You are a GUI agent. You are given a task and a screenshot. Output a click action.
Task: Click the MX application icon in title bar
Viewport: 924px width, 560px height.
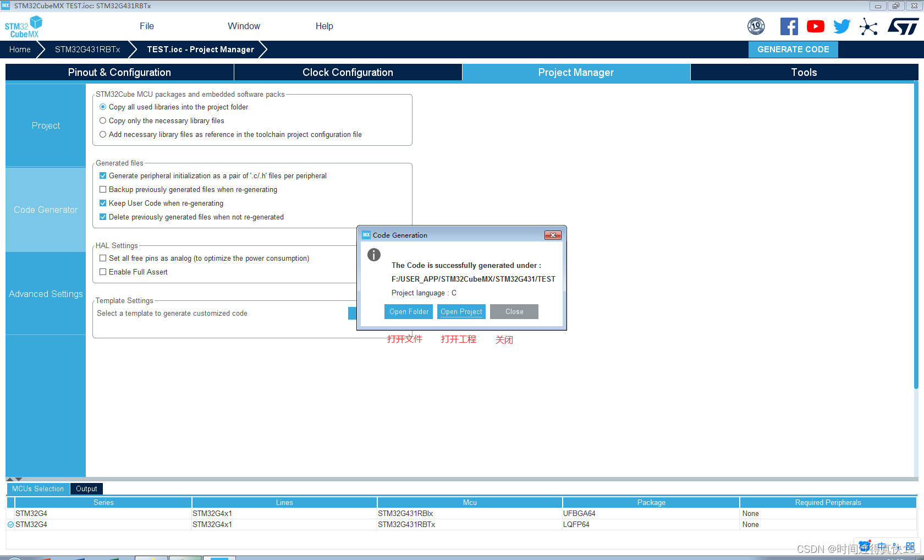pyautogui.click(x=5, y=6)
